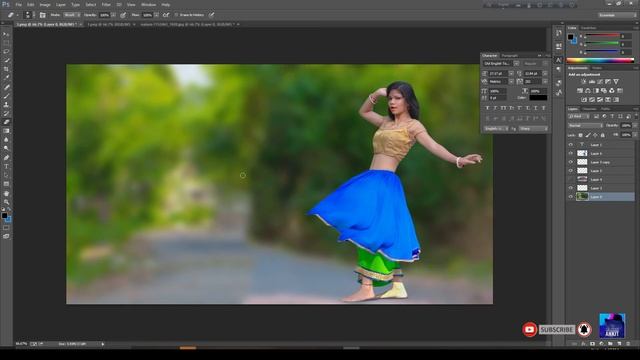Click the black text Color swatch
The height and width of the screenshot is (360, 640).
[538, 98]
